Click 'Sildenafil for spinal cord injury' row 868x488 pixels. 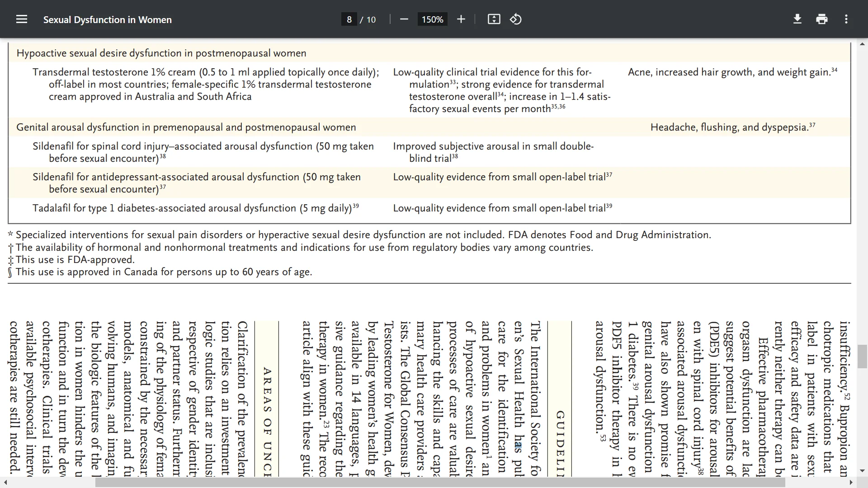[203, 152]
